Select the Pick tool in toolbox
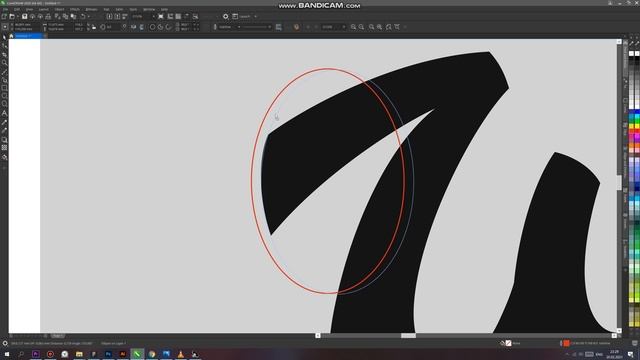Image resolution: width=640 pixels, height=360 pixels. click(4, 37)
